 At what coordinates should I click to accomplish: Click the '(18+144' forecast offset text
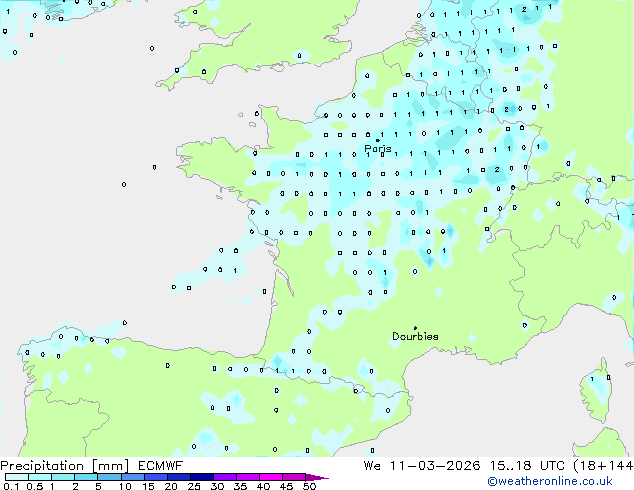(x=603, y=465)
